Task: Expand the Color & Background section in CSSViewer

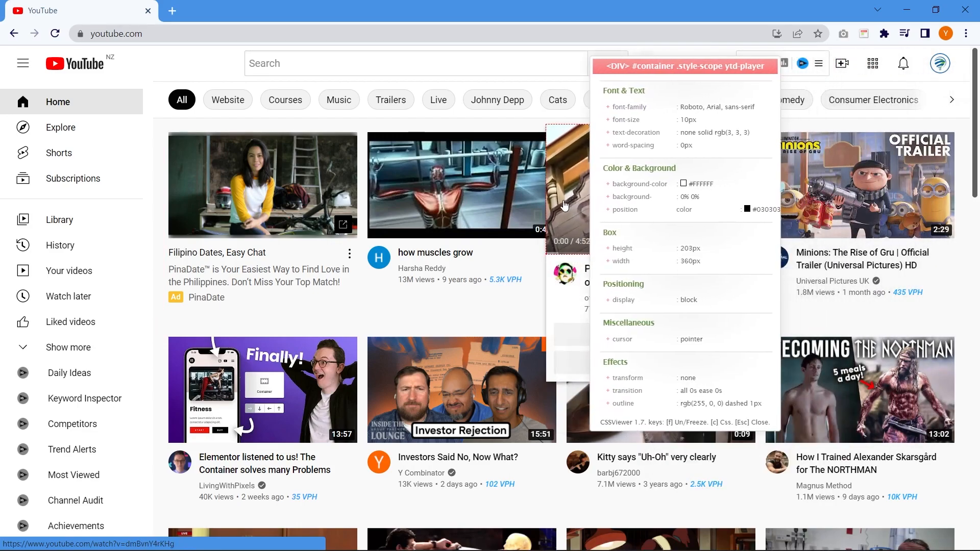Action: [x=640, y=167]
